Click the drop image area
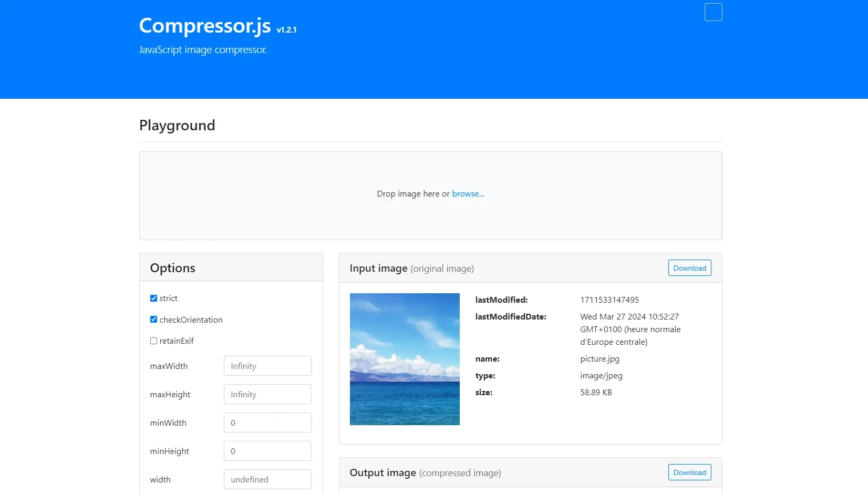The width and height of the screenshot is (868, 494). pyautogui.click(x=431, y=195)
